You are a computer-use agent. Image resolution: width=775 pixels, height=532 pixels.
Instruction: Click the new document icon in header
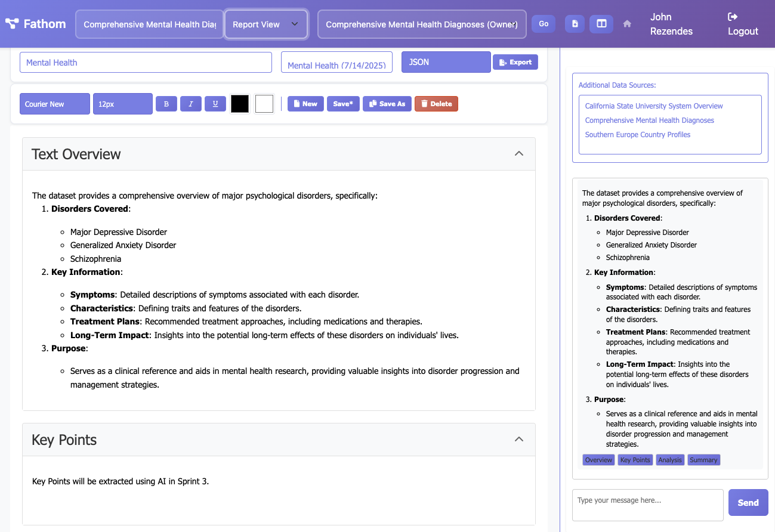pyautogui.click(x=575, y=24)
